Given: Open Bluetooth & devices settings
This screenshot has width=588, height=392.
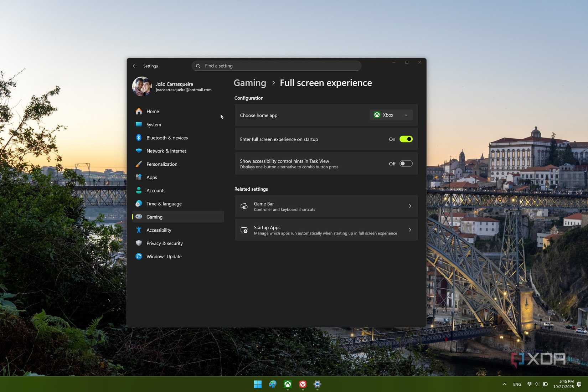Looking at the screenshot, I should [167, 138].
